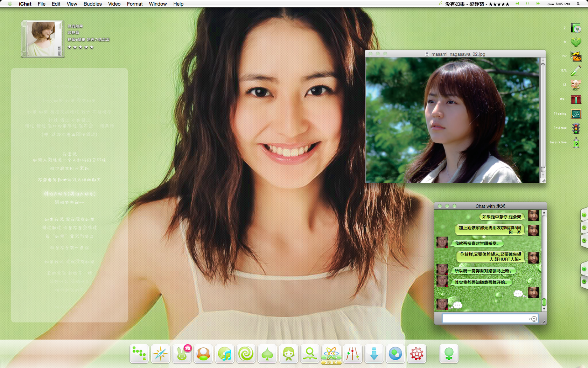Open the SS pig desktop icon
The width and height of the screenshot is (588, 368).
576,85
